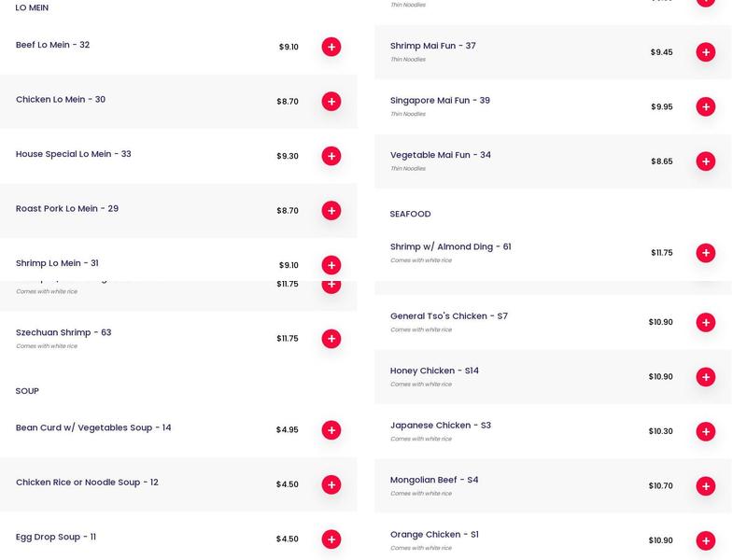747x560 pixels.
Task: Click the Mongolian Beef $10.70 price
Action: 660,486
